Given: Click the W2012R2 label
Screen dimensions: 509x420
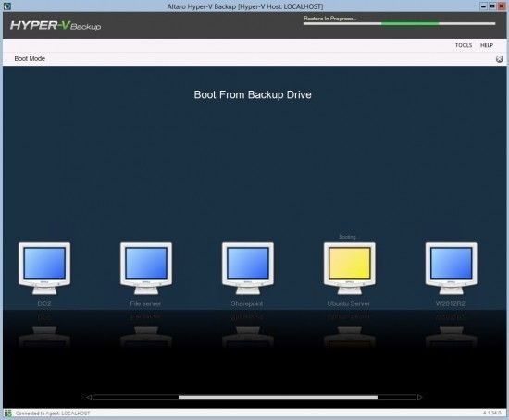Looking at the screenshot, I should (451, 303).
